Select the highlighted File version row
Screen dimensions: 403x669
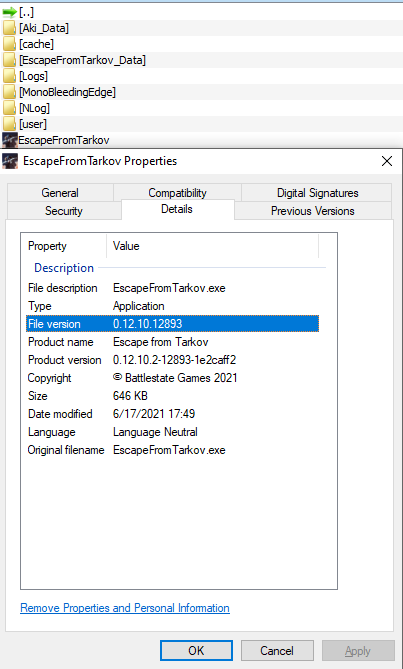pos(173,324)
